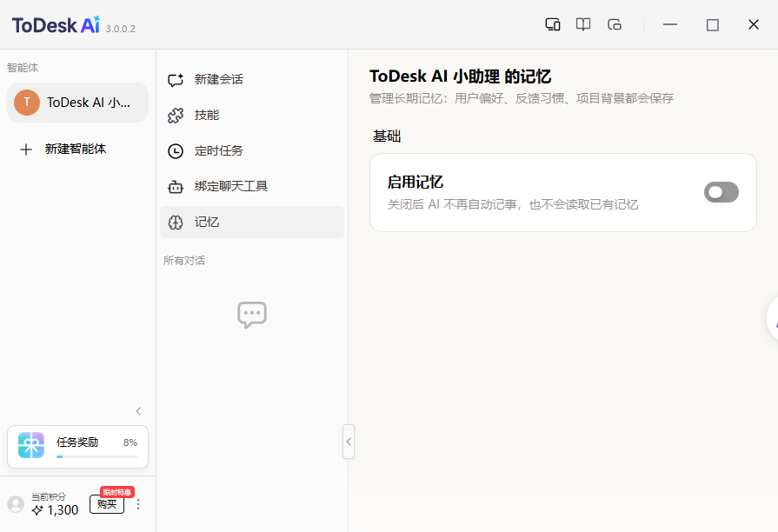
Task: Select the orange T avatar of ToDesk AI assistant
Action: pyautogui.click(x=27, y=103)
